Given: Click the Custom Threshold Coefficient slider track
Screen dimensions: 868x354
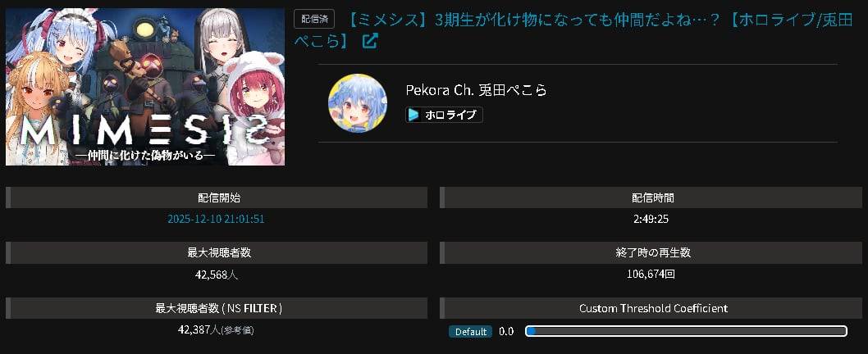Looking at the screenshot, I should [686, 331].
